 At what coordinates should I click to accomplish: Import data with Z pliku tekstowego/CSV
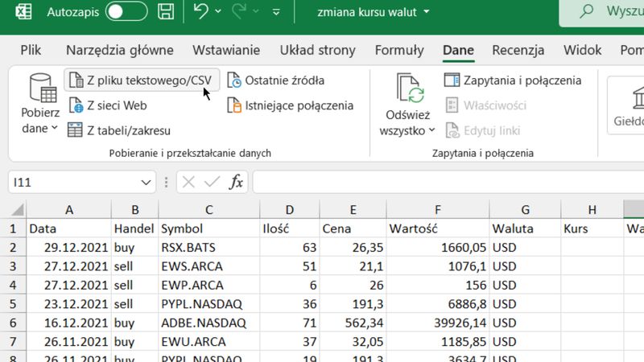(x=140, y=80)
